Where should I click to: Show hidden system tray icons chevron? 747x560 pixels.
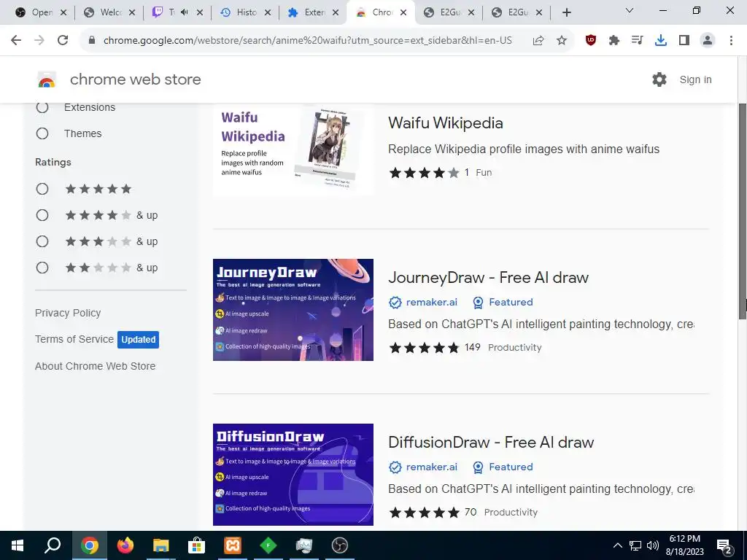[x=617, y=545]
